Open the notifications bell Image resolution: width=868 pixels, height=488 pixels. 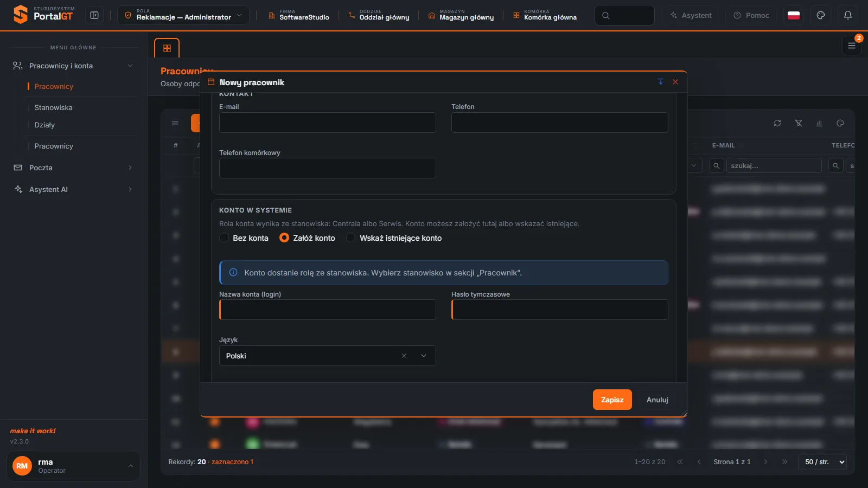[848, 15]
